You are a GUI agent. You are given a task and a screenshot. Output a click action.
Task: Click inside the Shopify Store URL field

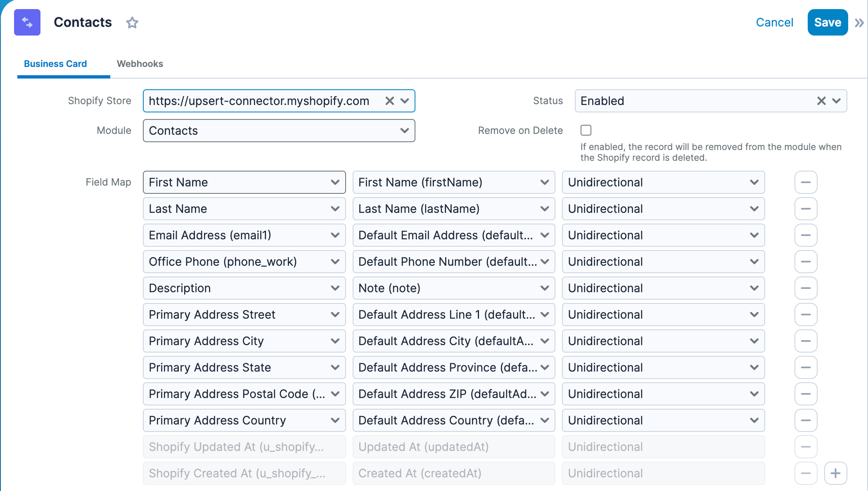point(260,100)
